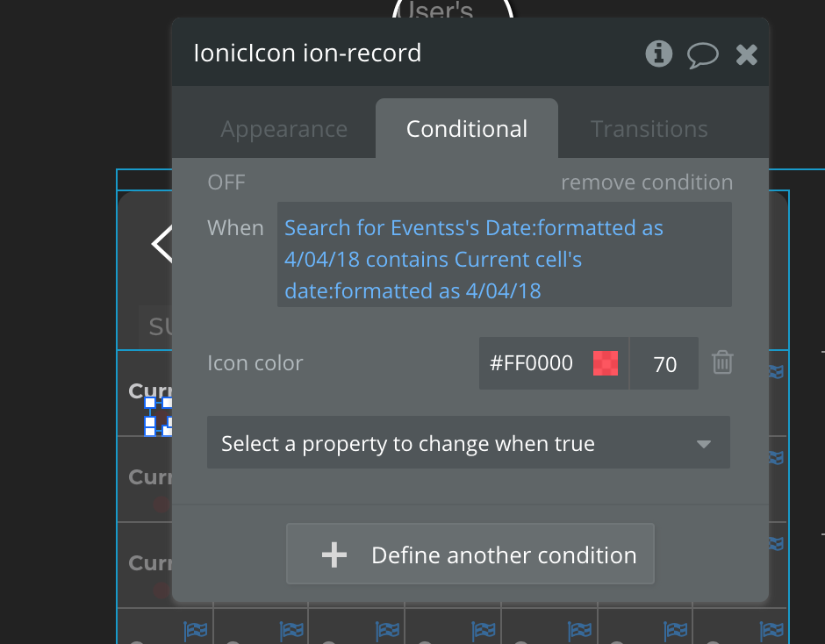Image resolution: width=825 pixels, height=644 pixels.
Task: Select the highlighted ion-record icon on canvas
Action: (158, 416)
